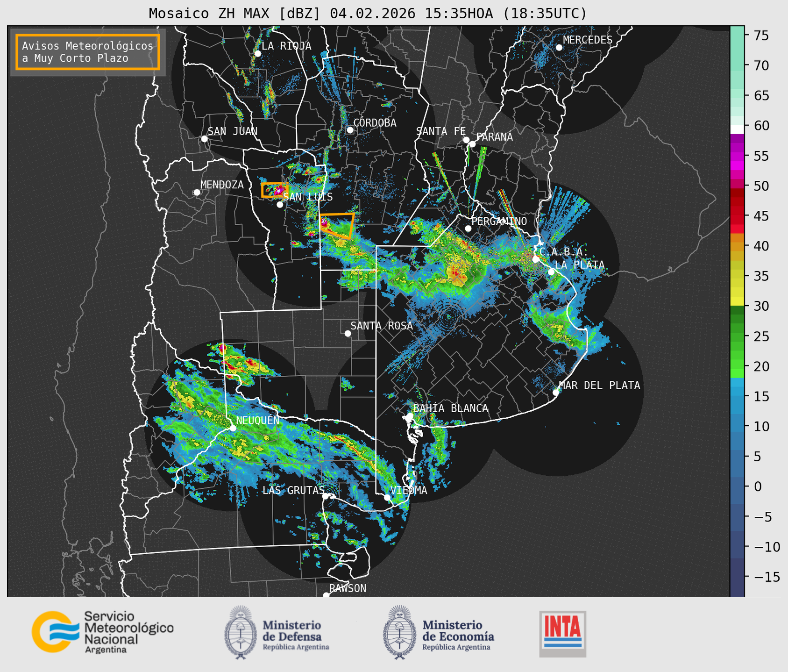Click the SANTA ROSA label text
This screenshot has width=788, height=672.
tap(382, 326)
